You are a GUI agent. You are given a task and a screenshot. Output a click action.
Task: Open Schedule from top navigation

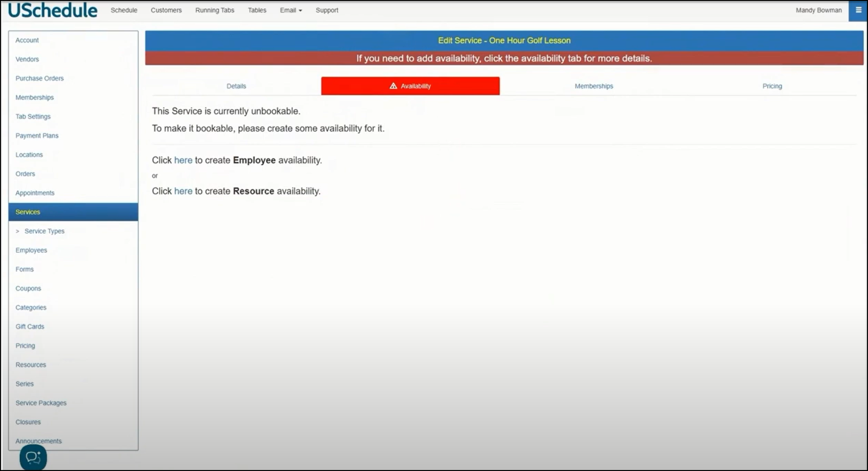(124, 10)
